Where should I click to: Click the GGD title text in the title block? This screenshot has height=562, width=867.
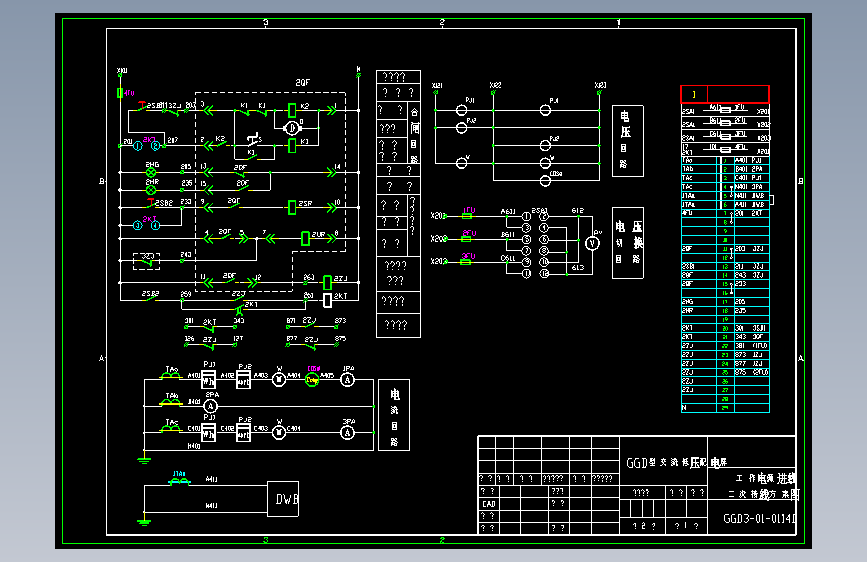pyautogui.click(x=676, y=462)
